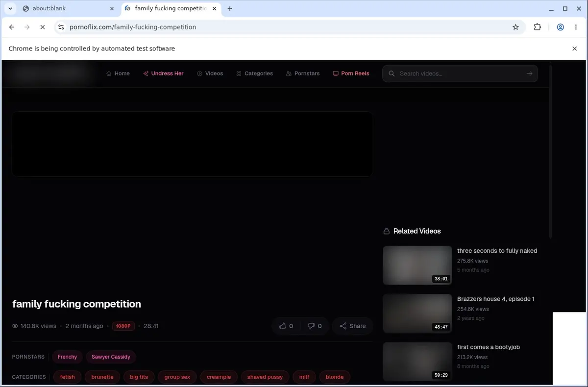Screen dimensions: 588x387
Task: Click the Search videos input field
Action: click(460, 73)
